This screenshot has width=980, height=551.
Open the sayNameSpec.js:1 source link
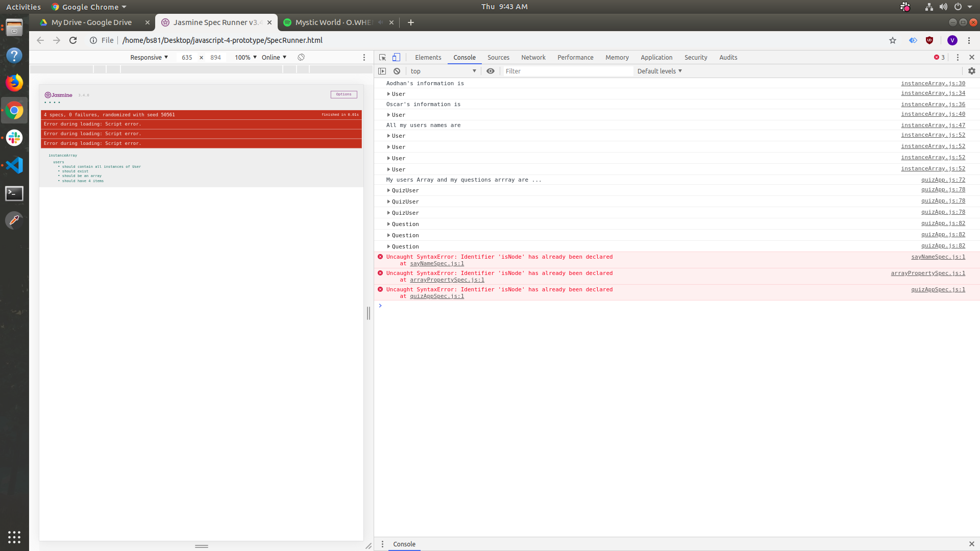coord(938,257)
